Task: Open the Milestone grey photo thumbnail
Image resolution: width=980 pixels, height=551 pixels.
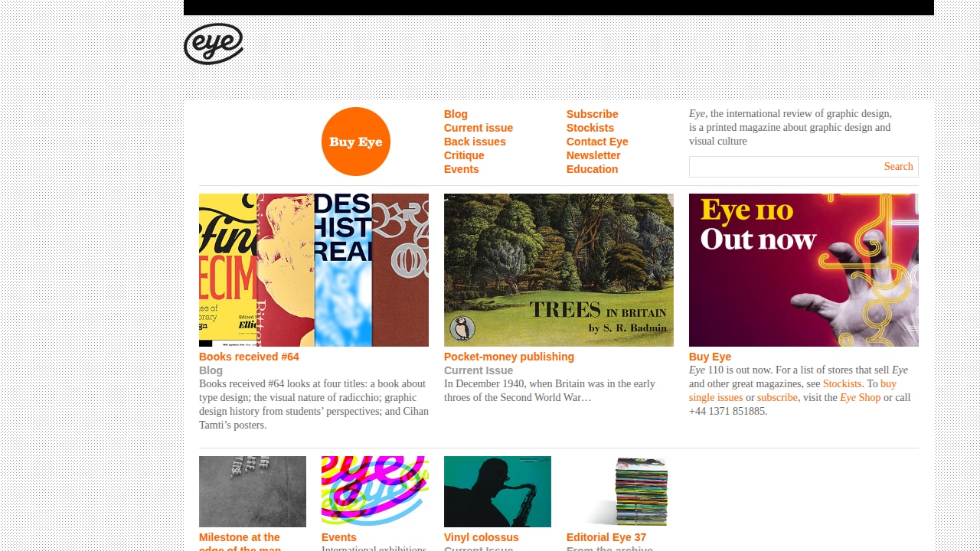Action: (x=253, y=491)
